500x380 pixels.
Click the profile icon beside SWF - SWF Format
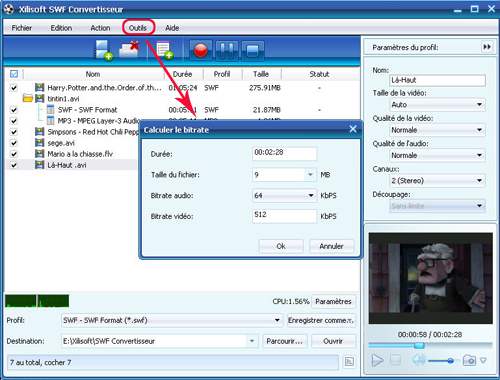tap(50, 110)
